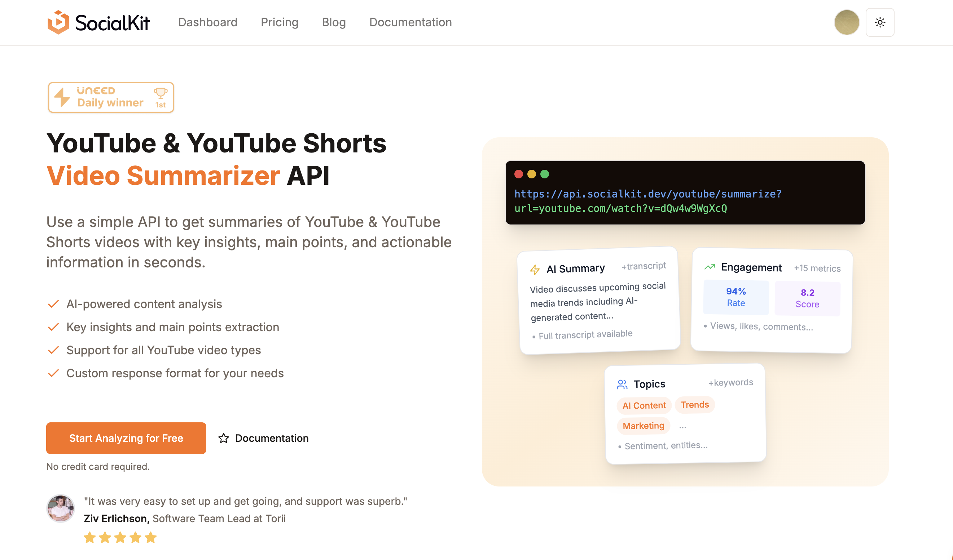Click the checkmark beside AI-powered content analysis
Screen dimensions: 953x560
pyautogui.click(x=53, y=304)
